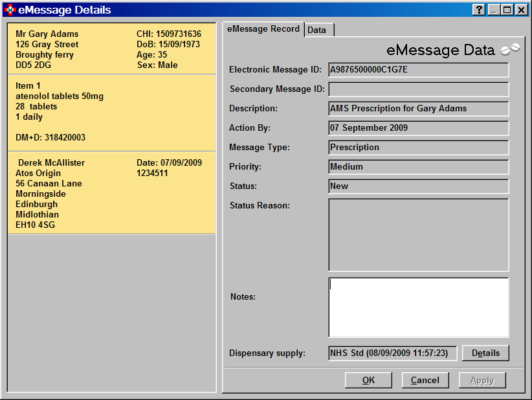Image resolution: width=532 pixels, height=400 pixels.
Task: Click the Secondary Message ID field
Action: [418, 89]
